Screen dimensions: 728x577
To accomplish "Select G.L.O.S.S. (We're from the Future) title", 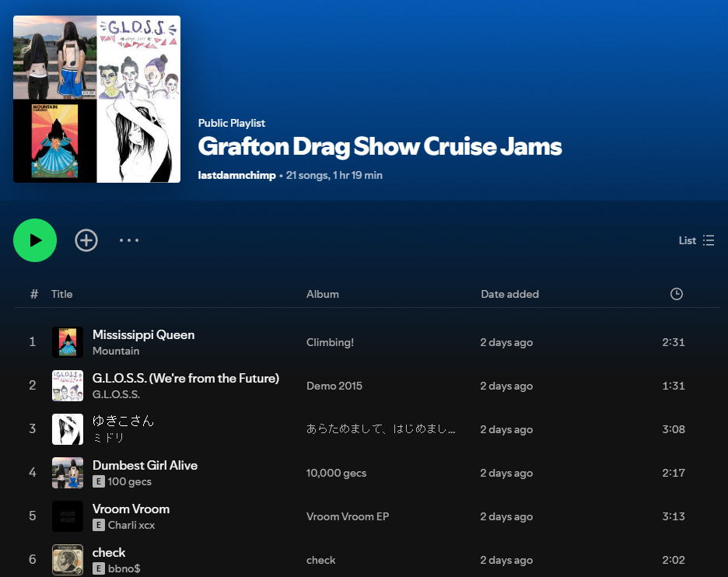I will click(186, 379).
